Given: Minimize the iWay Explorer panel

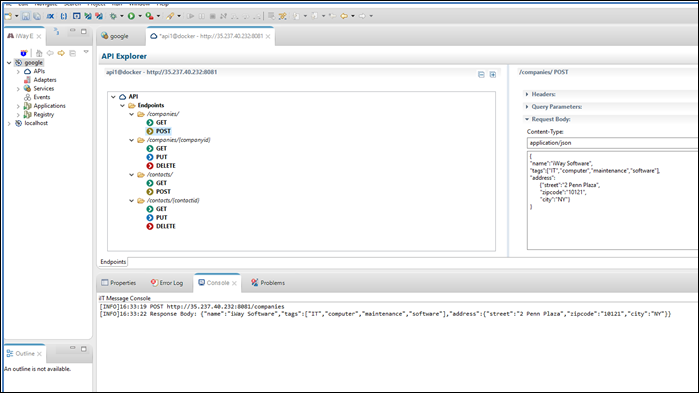Looking at the screenshot, I should click(x=73, y=31).
